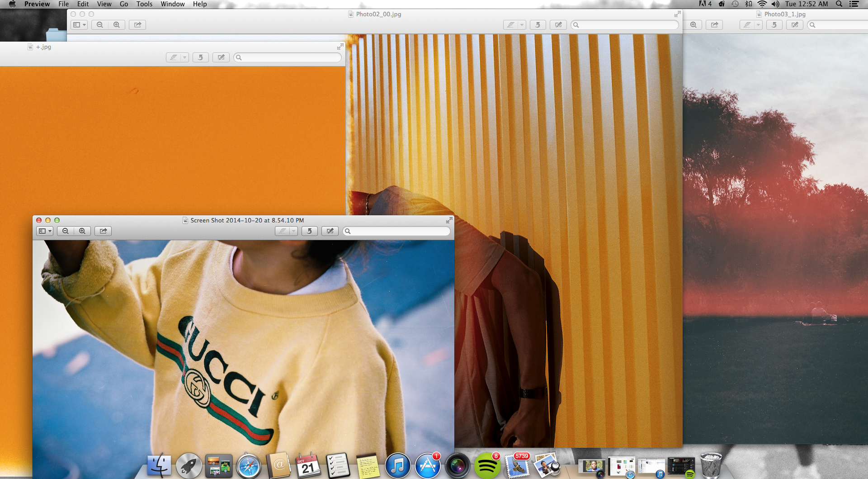
Task: Click search field in Photo02_00.jpg window
Action: click(x=625, y=25)
